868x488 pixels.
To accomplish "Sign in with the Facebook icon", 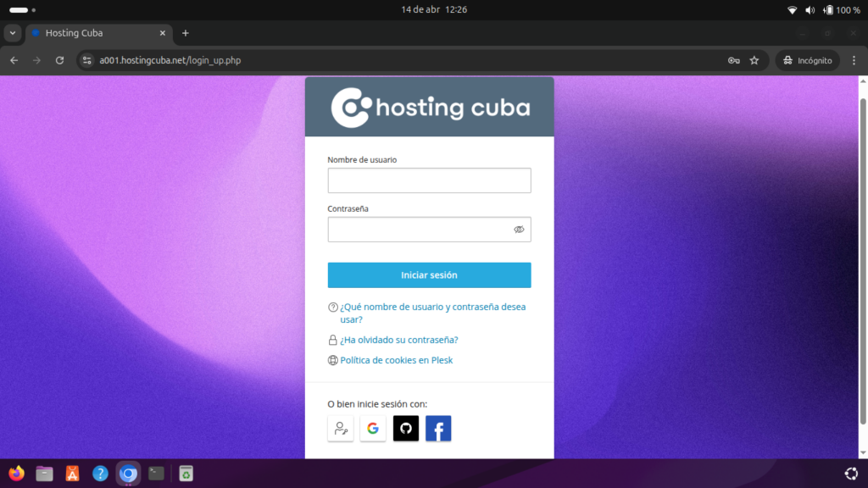I will [438, 429].
